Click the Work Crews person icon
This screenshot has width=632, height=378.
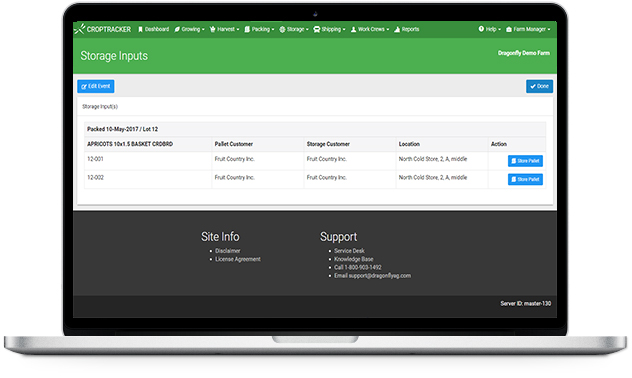coord(353,29)
